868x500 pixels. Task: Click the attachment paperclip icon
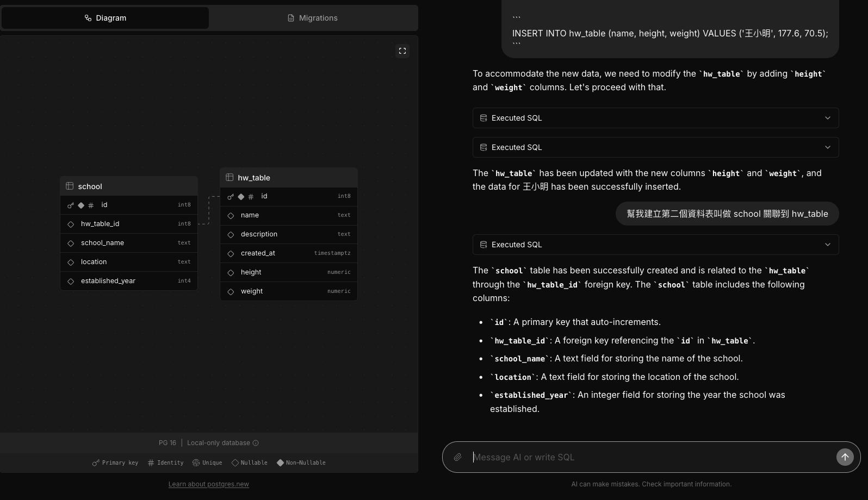point(458,457)
